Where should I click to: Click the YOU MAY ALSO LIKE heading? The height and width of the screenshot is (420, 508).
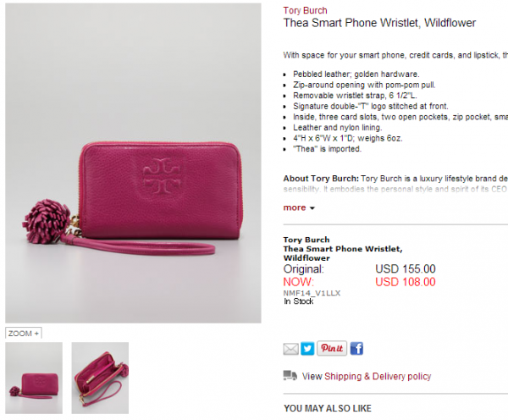tap(328, 408)
